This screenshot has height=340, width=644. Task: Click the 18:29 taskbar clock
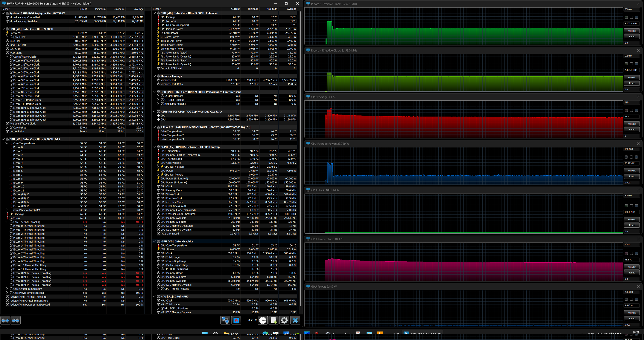[x=636, y=332]
